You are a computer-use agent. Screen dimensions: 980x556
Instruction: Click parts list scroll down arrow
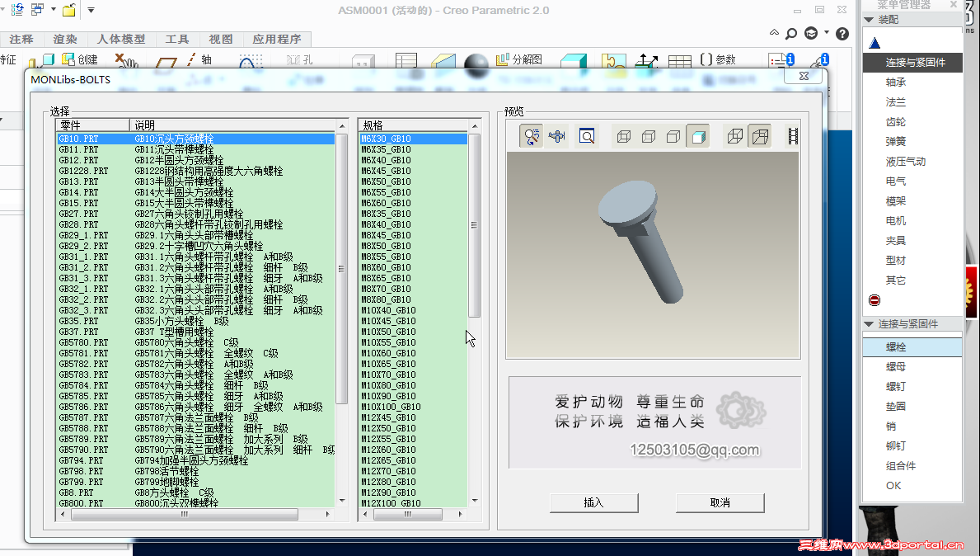coord(342,501)
